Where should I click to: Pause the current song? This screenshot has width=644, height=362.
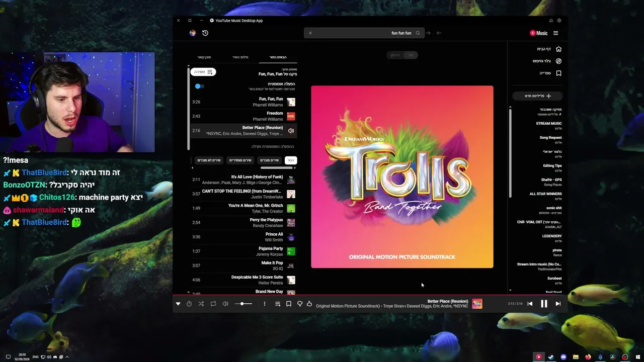point(544,304)
